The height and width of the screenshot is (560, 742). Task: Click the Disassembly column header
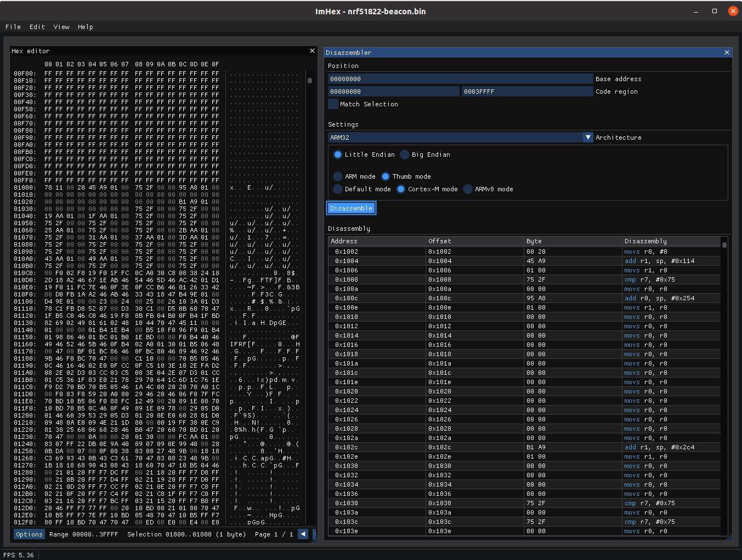[645, 241]
